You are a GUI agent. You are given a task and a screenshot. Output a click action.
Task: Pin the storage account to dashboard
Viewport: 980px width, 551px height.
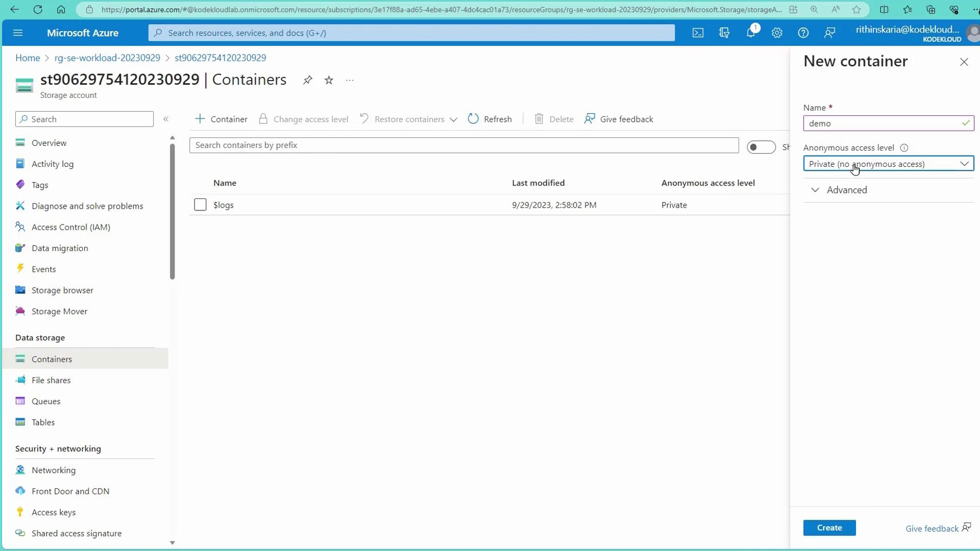point(307,80)
